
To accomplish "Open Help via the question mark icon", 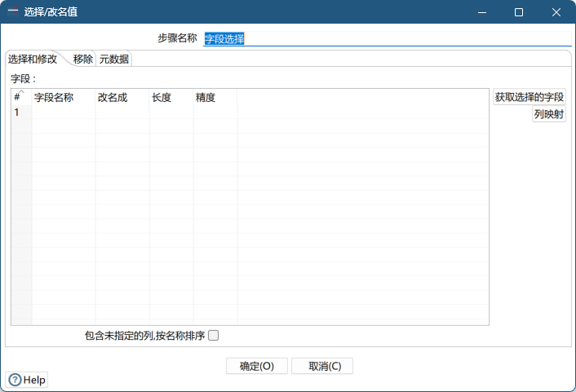I will tap(15, 380).
